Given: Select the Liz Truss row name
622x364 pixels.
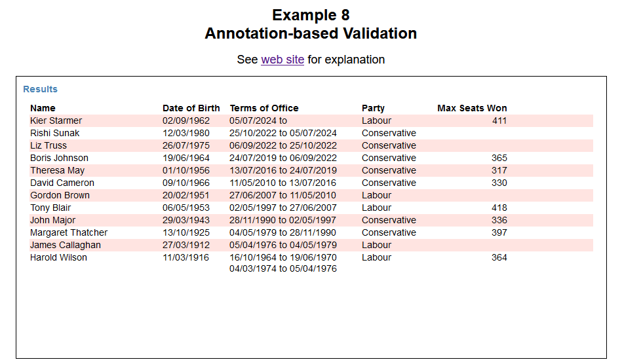Looking at the screenshot, I should [x=49, y=145].
